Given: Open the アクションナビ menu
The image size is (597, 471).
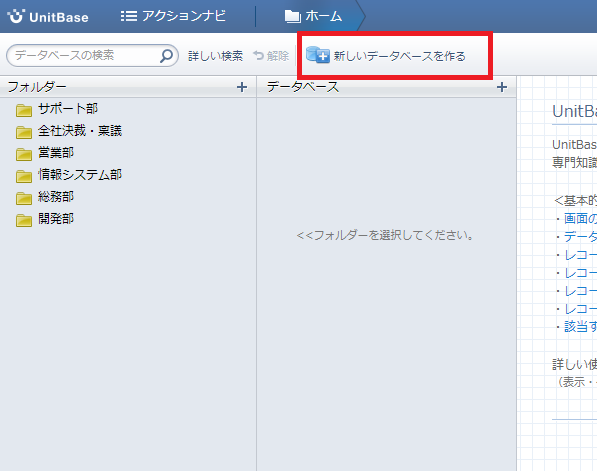Looking at the screenshot, I should 173,16.
